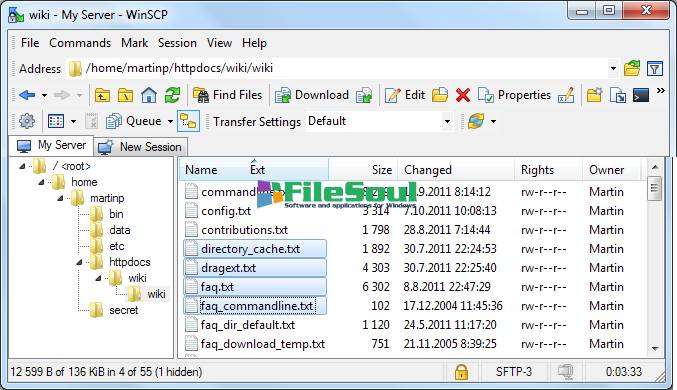Sort by Name column header
This screenshot has height=390, width=677.
point(201,170)
